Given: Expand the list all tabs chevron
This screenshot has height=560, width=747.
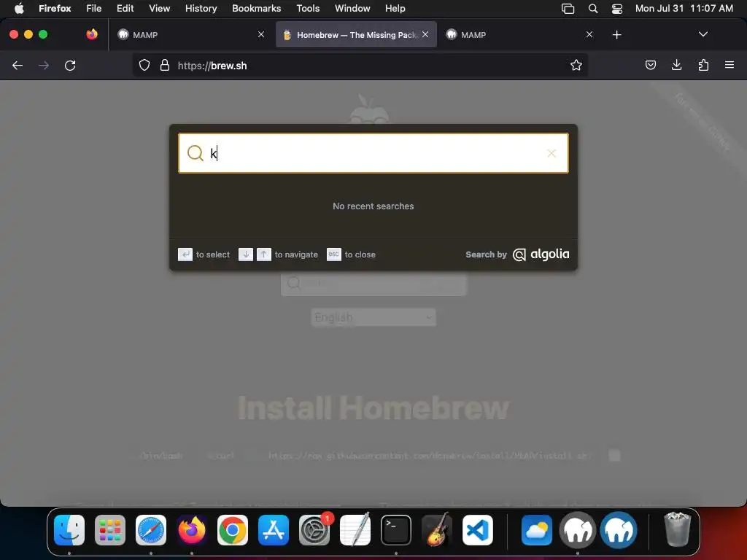Looking at the screenshot, I should click(703, 34).
